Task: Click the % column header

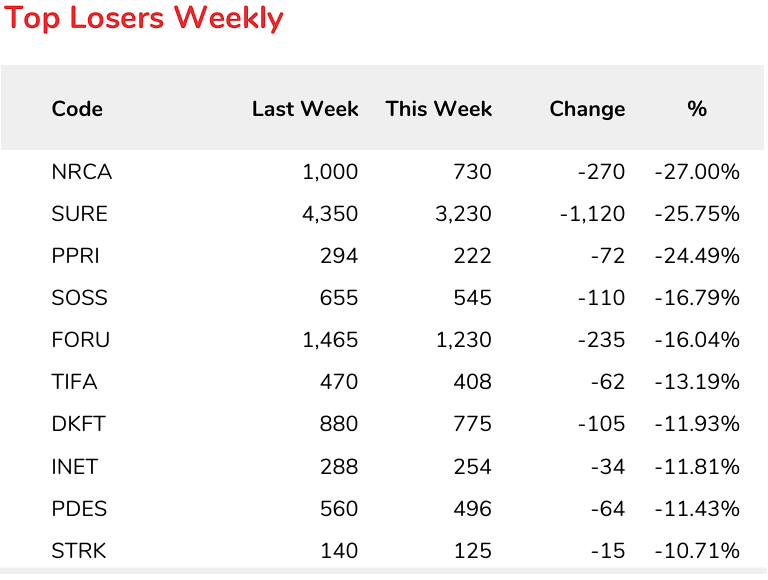Action: tap(697, 109)
